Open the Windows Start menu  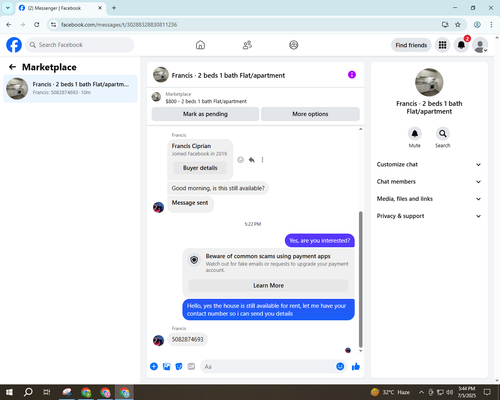[x=9, y=392]
